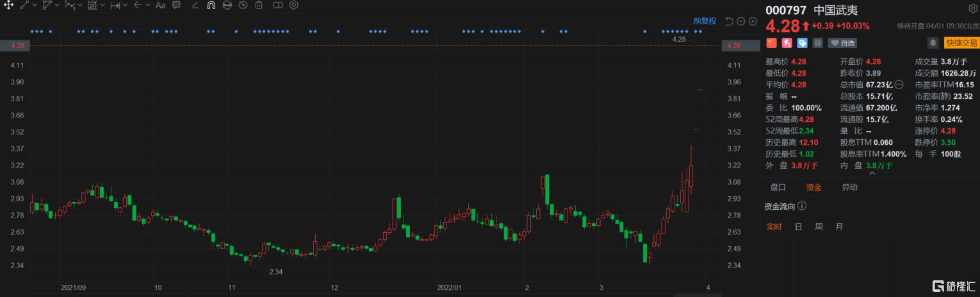Screen dimensions: 980x297
Task: Click the 市盈率TTM 16.15 value
Action: pyautogui.click(x=965, y=85)
